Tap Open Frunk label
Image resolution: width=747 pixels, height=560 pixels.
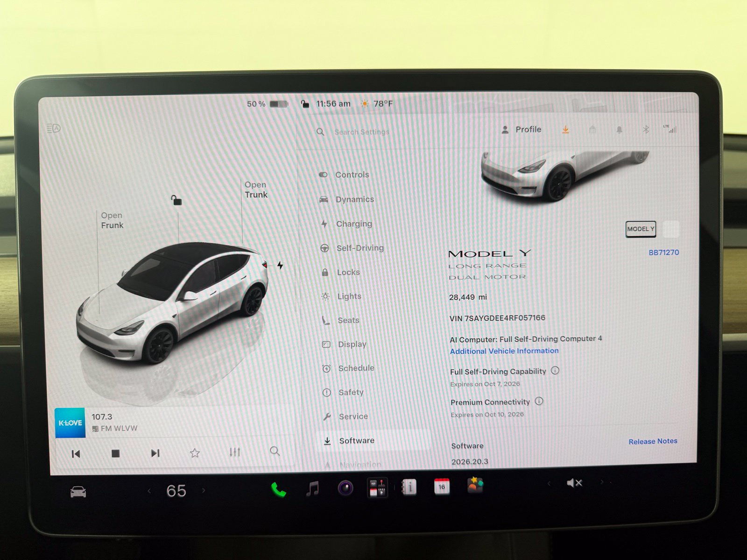[x=112, y=220]
